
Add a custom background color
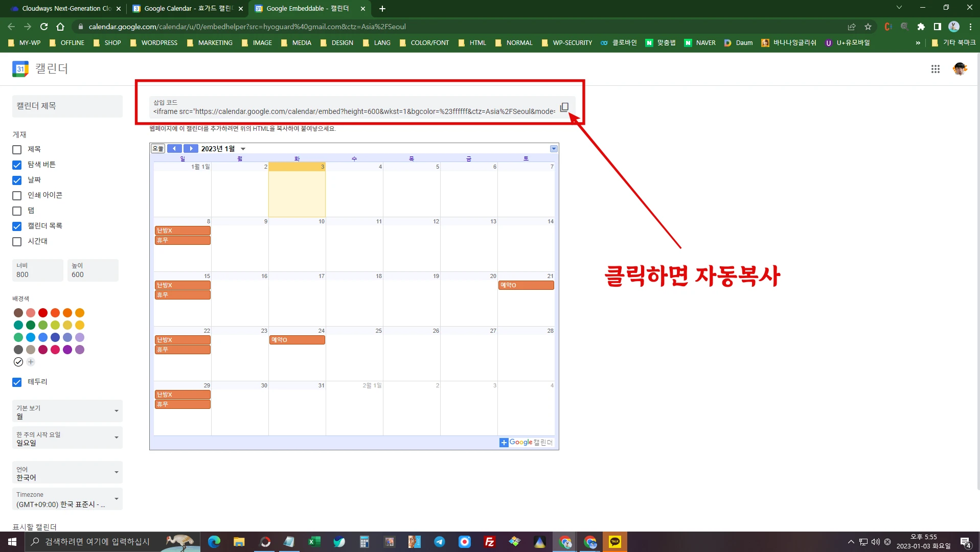(31, 362)
